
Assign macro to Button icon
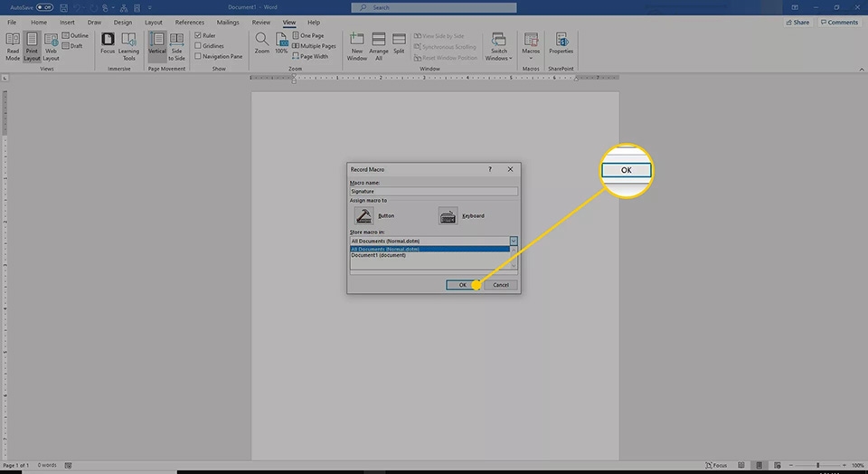363,216
